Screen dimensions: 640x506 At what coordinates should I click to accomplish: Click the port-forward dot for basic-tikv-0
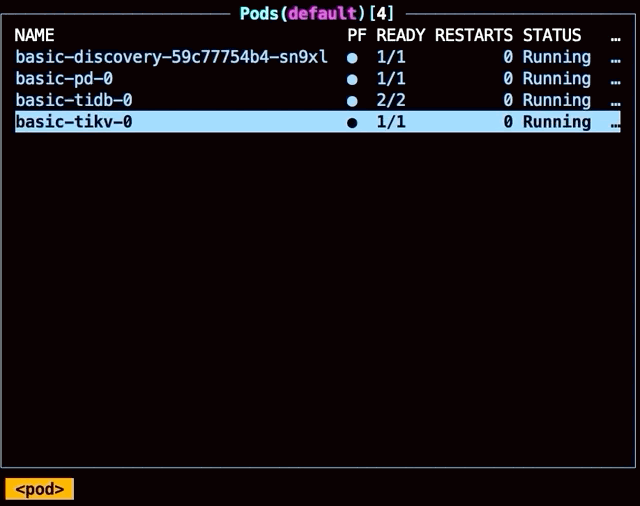pos(352,123)
